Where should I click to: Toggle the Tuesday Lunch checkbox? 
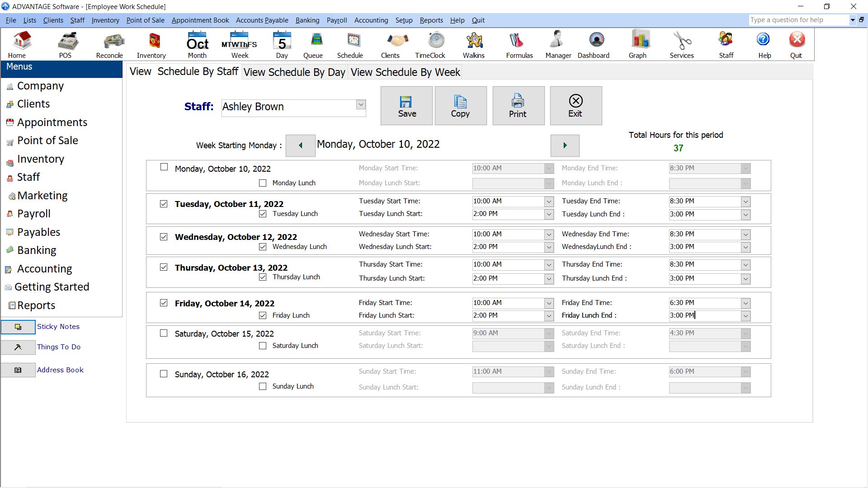tap(263, 214)
